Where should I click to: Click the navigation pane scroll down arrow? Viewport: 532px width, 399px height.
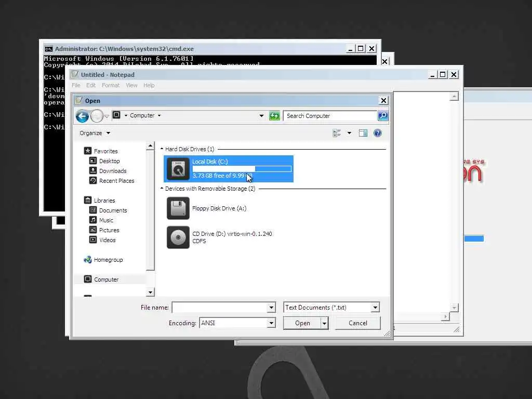pyautogui.click(x=150, y=292)
